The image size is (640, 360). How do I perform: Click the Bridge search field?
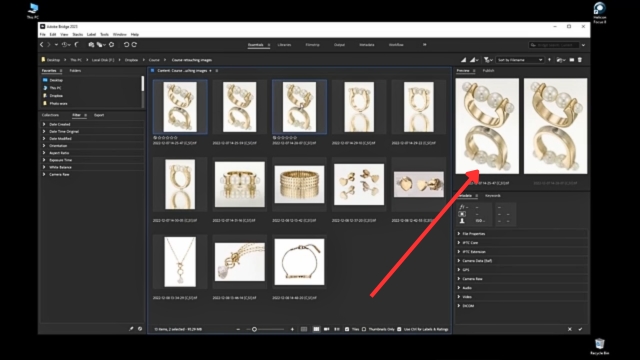point(554,45)
